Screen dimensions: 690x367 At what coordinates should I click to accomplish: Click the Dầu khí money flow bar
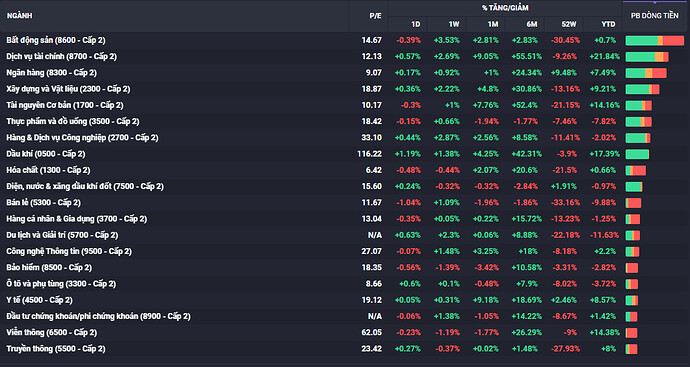pyautogui.click(x=638, y=154)
